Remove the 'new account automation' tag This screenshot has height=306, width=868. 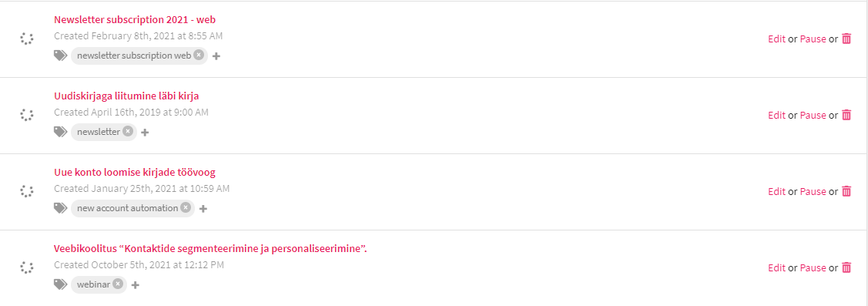(186, 207)
